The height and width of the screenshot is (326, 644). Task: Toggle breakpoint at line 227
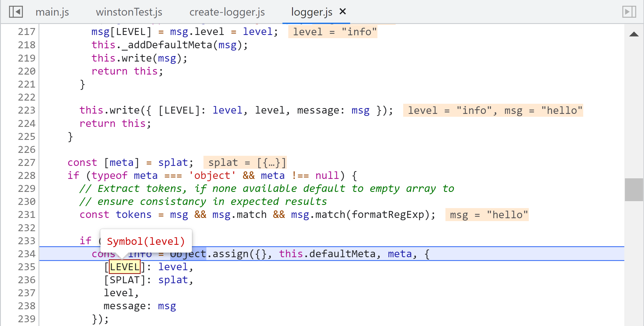coord(27,162)
